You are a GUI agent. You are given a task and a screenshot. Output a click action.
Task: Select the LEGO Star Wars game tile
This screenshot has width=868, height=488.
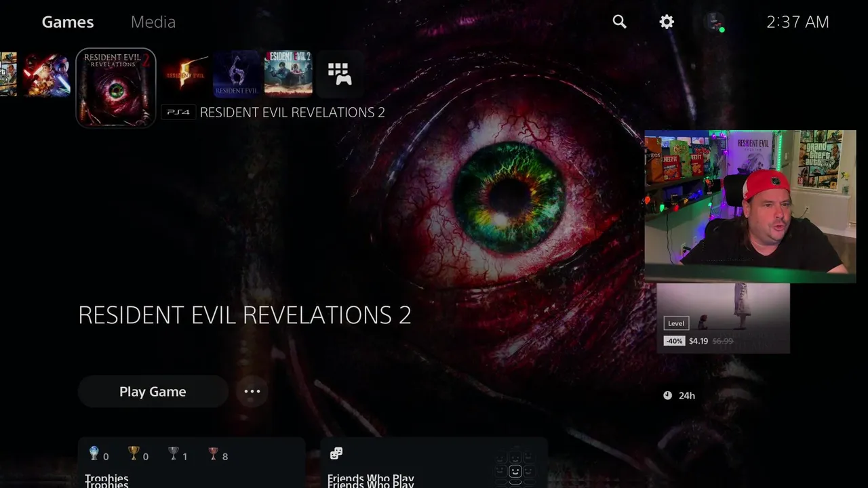coord(47,74)
